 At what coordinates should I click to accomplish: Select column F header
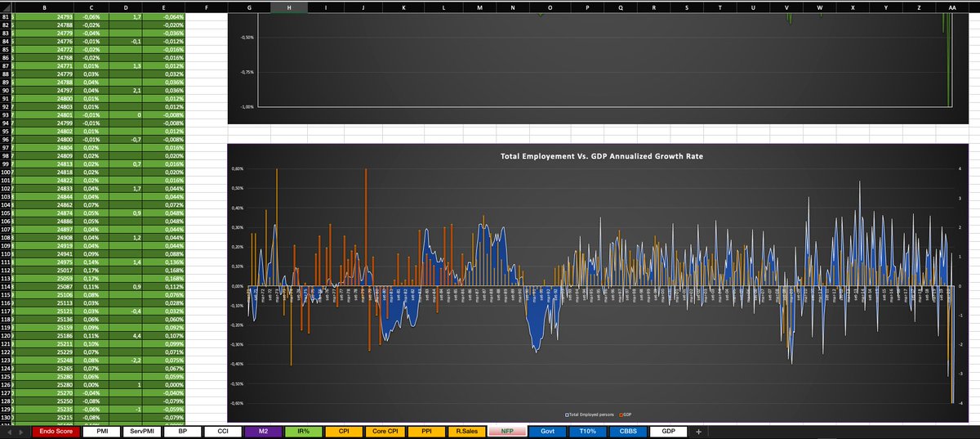click(206, 7)
